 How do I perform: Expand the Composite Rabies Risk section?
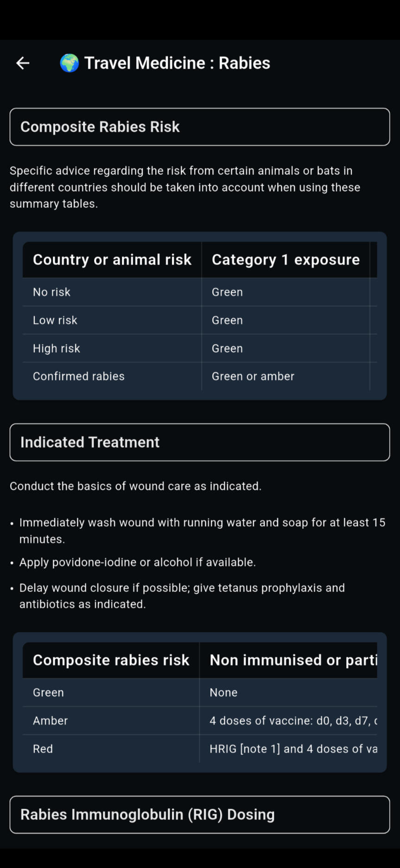[199, 127]
